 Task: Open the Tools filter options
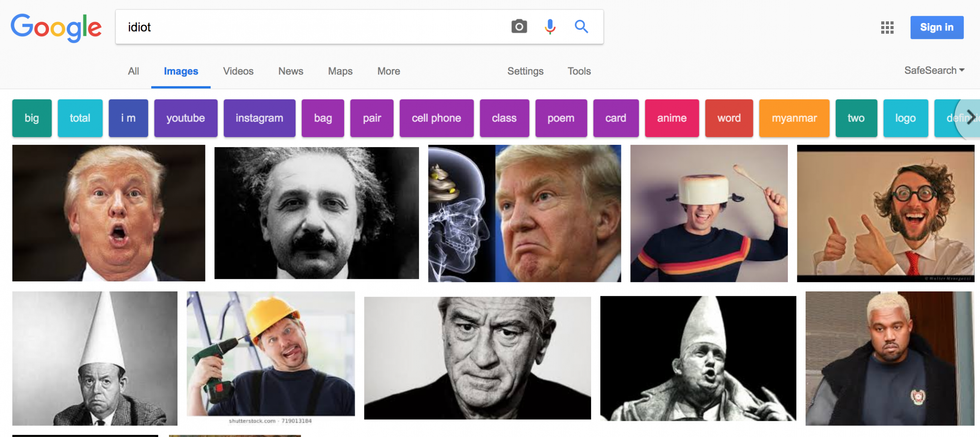[579, 71]
